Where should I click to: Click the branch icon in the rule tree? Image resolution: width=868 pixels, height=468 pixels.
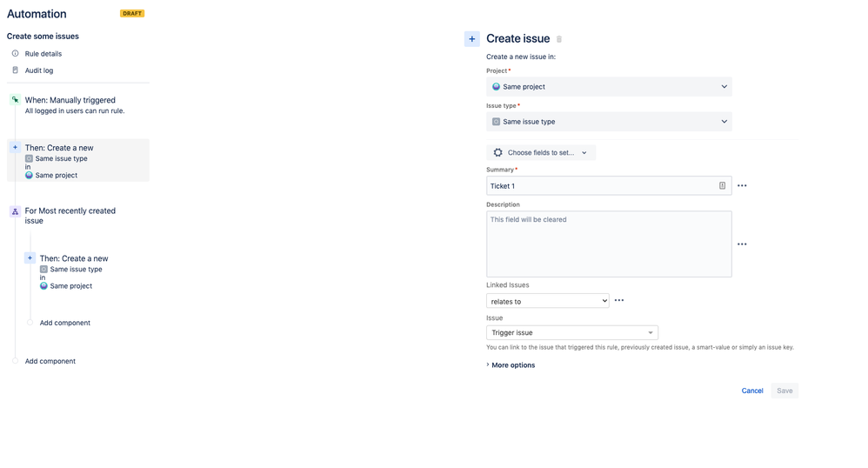point(15,211)
